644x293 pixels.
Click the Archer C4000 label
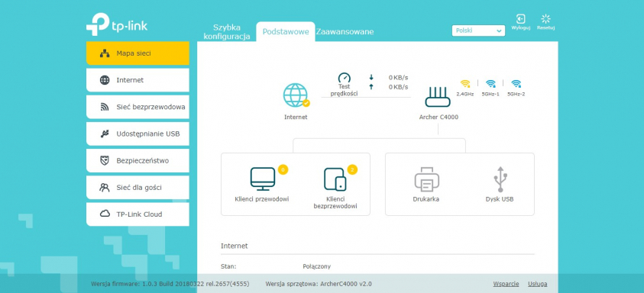[439, 118]
